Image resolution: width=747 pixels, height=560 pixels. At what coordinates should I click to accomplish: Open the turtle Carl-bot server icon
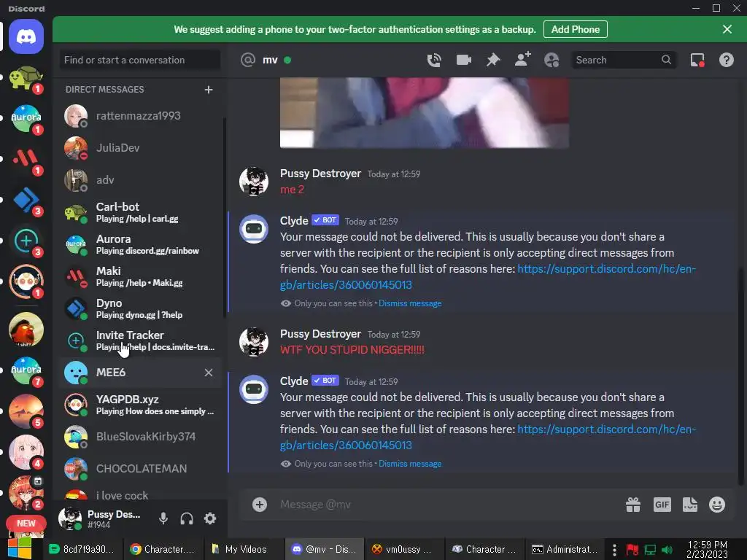[26, 77]
